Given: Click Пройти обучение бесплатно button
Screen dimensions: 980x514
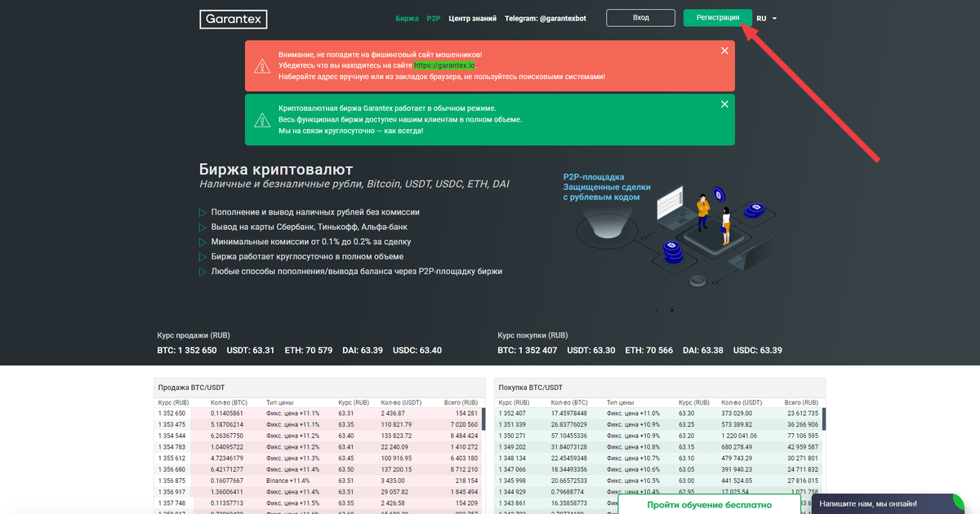Looking at the screenshot, I should click(709, 505).
